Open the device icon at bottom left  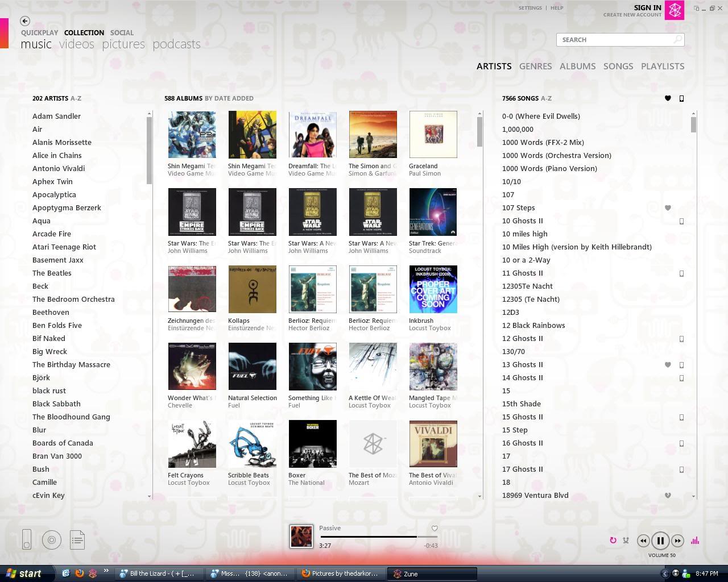coord(27,539)
